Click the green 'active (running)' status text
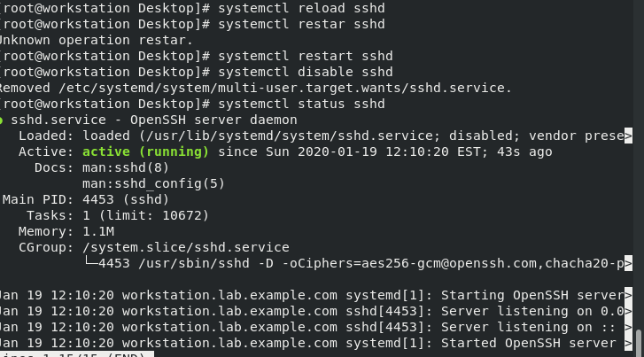The image size is (644, 357). click(145, 151)
